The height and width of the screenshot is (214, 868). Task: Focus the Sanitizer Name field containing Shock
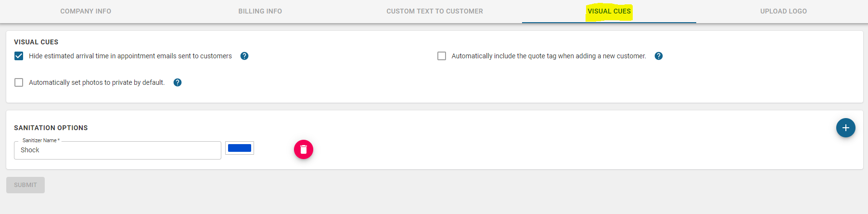[x=117, y=150]
